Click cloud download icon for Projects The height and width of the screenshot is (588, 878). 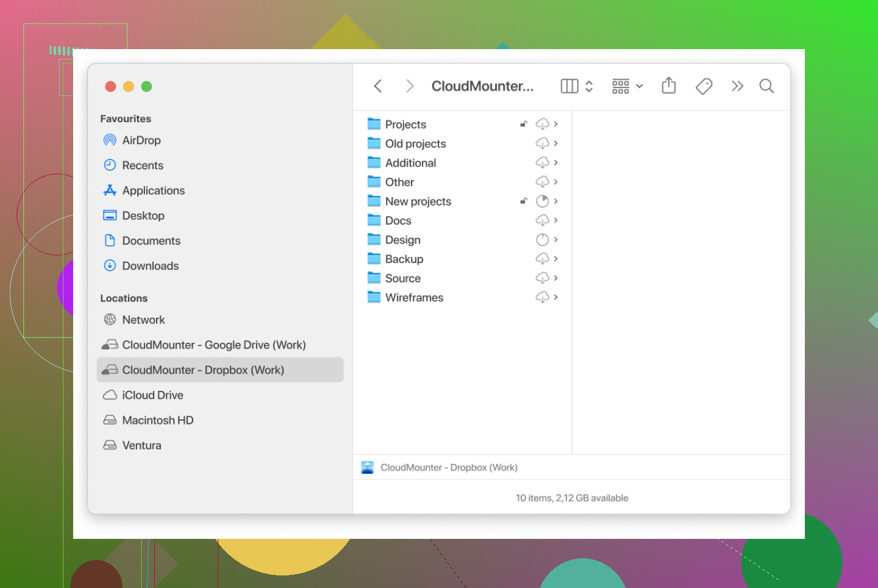pyautogui.click(x=542, y=124)
